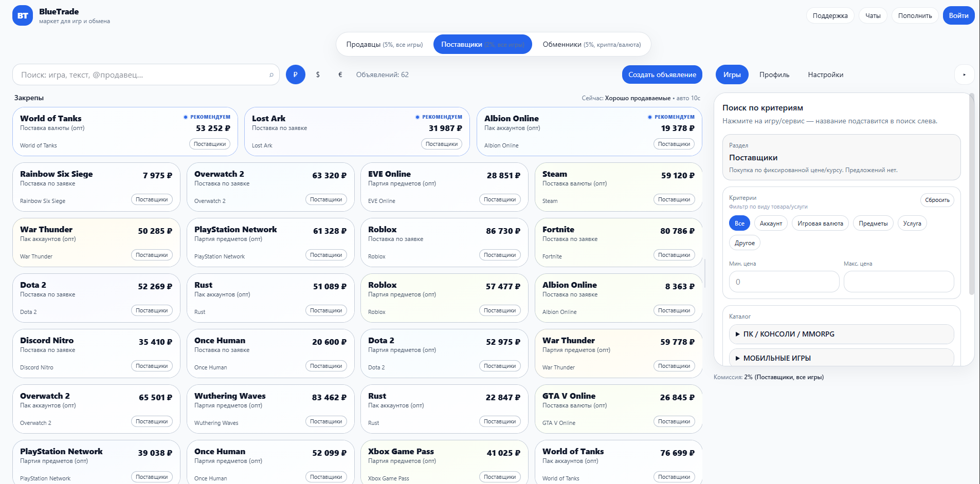The image size is (980, 484).
Task: Open the War Thunder listing priced 59 778 ₽
Action: pos(619,353)
